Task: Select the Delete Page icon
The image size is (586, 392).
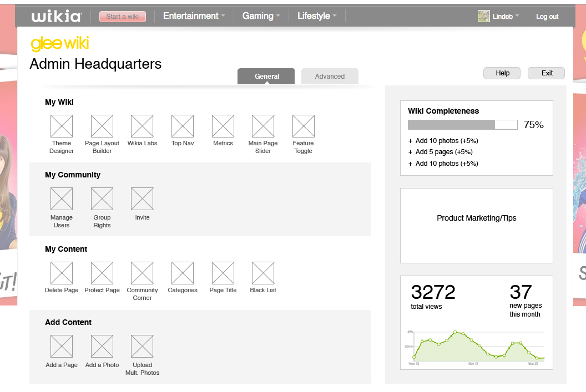Action: 62,273
